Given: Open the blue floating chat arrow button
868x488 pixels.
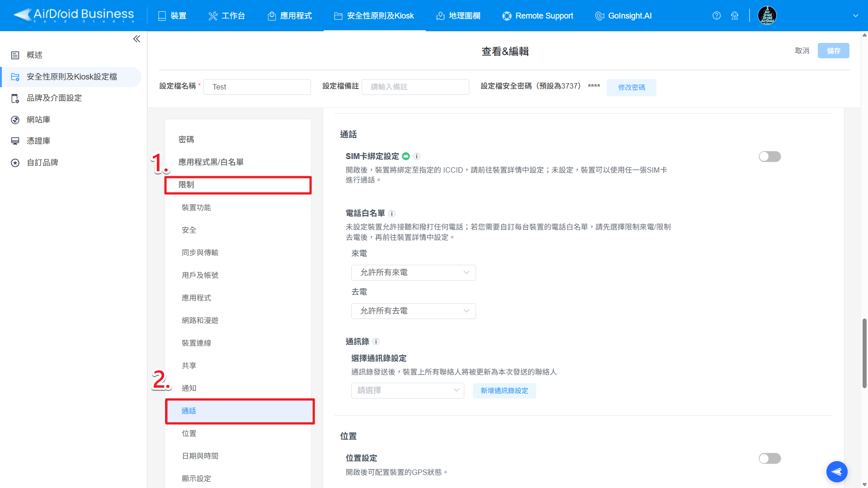Looking at the screenshot, I should pos(837,472).
